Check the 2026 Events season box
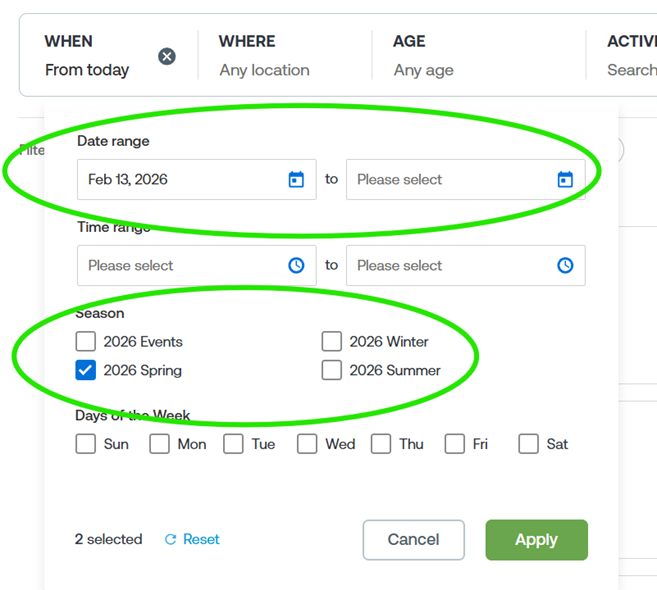Image resolution: width=657 pixels, height=590 pixels. coord(86,342)
